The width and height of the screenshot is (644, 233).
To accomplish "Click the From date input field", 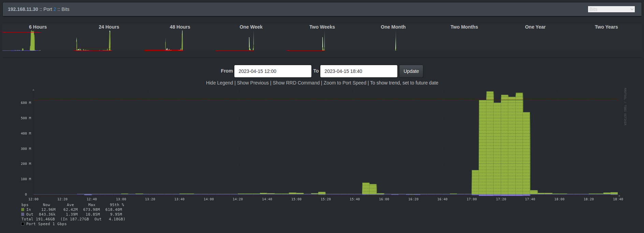I will [273, 71].
